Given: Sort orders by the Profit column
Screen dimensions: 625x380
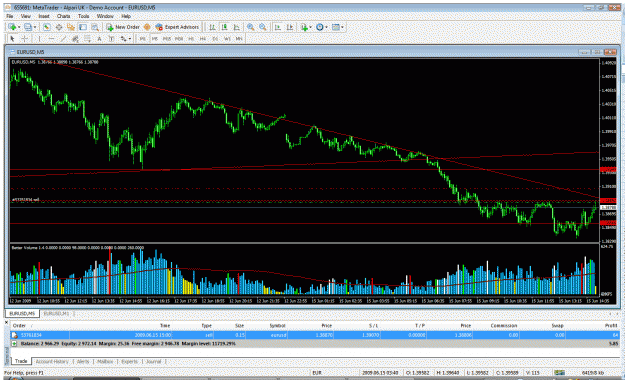Looking at the screenshot, I should pyautogui.click(x=611, y=326).
